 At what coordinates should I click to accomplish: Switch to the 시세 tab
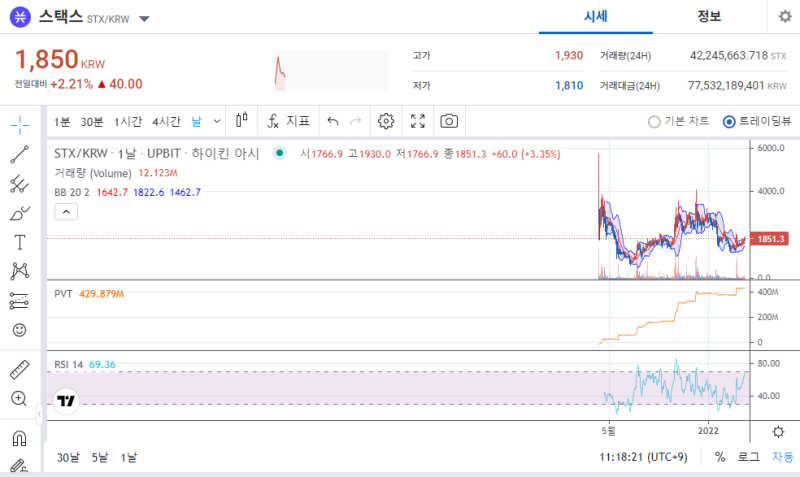coord(595,16)
